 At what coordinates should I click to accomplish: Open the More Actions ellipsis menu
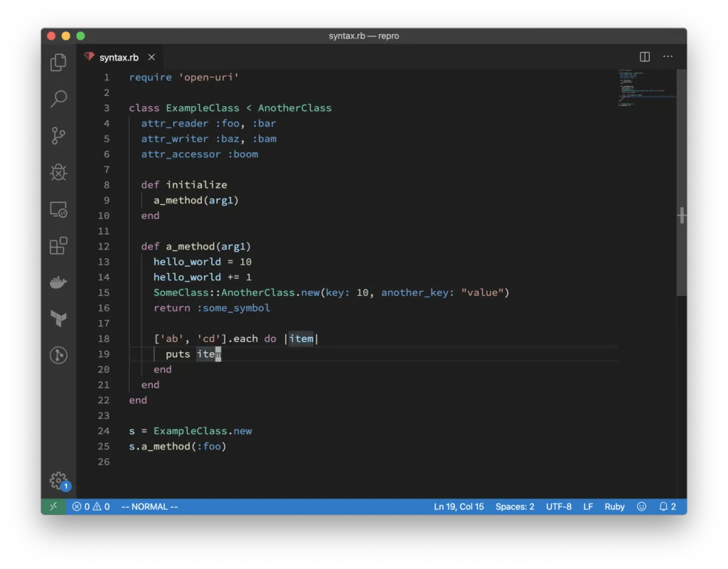click(x=668, y=57)
